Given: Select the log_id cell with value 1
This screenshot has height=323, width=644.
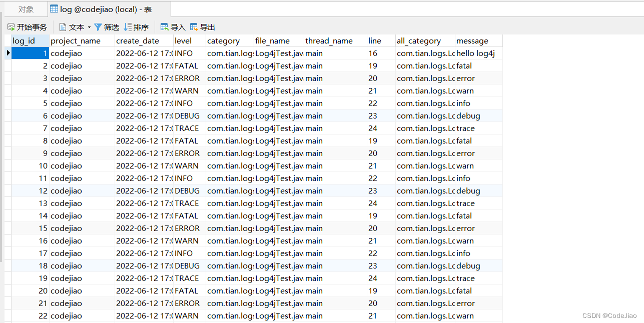Looking at the screenshot, I should click(x=30, y=53).
